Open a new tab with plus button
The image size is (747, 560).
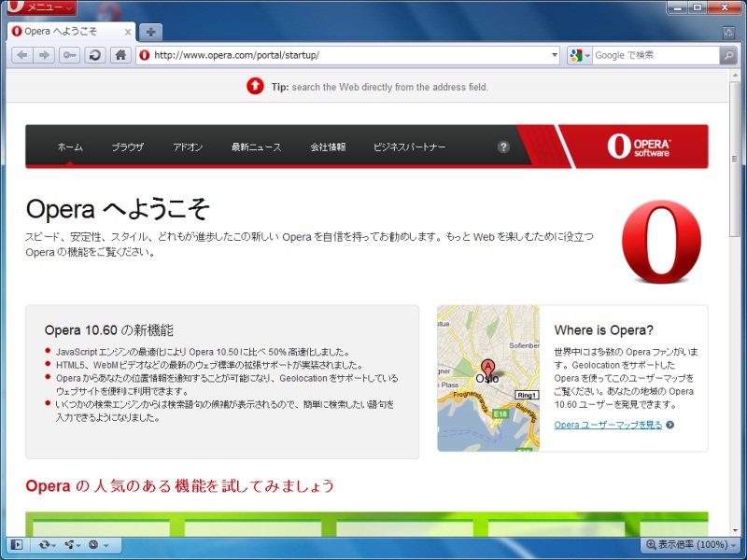(x=150, y=32)
